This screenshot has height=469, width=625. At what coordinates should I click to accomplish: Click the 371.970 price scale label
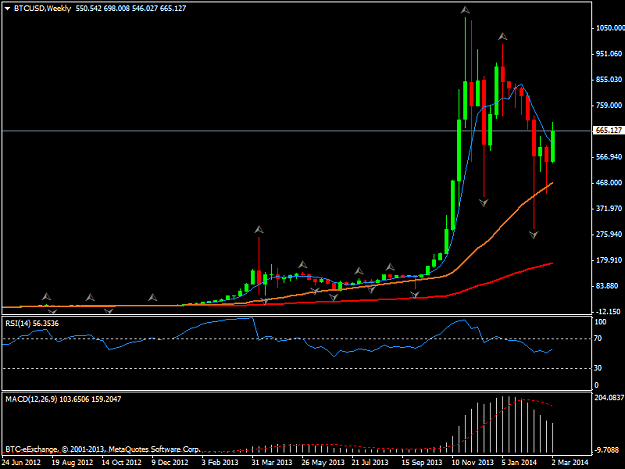pos(609,208)
